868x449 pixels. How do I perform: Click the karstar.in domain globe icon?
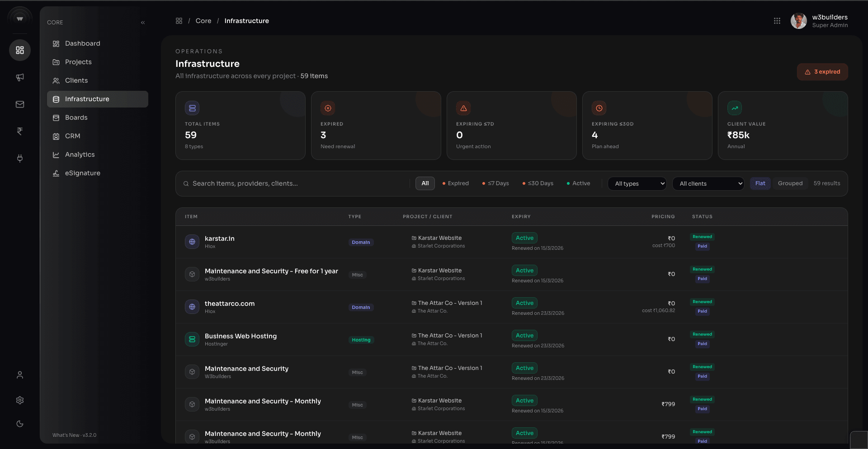click(x=192, y=242)
